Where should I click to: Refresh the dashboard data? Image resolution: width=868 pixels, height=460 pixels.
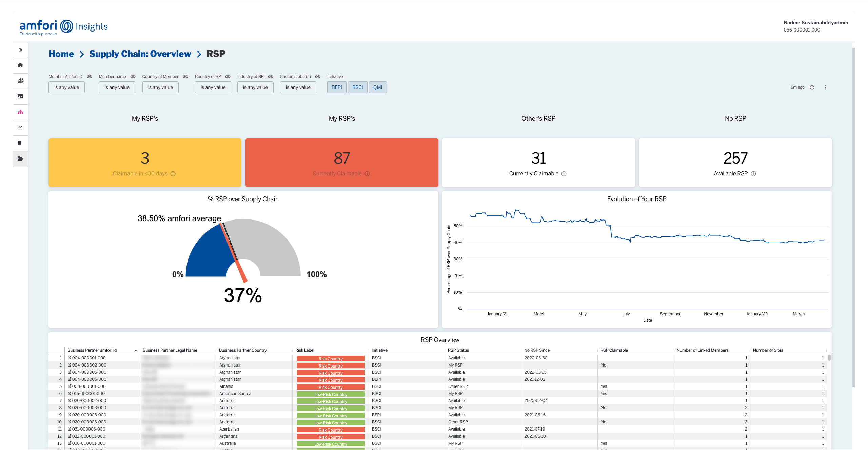pos(812,87)
